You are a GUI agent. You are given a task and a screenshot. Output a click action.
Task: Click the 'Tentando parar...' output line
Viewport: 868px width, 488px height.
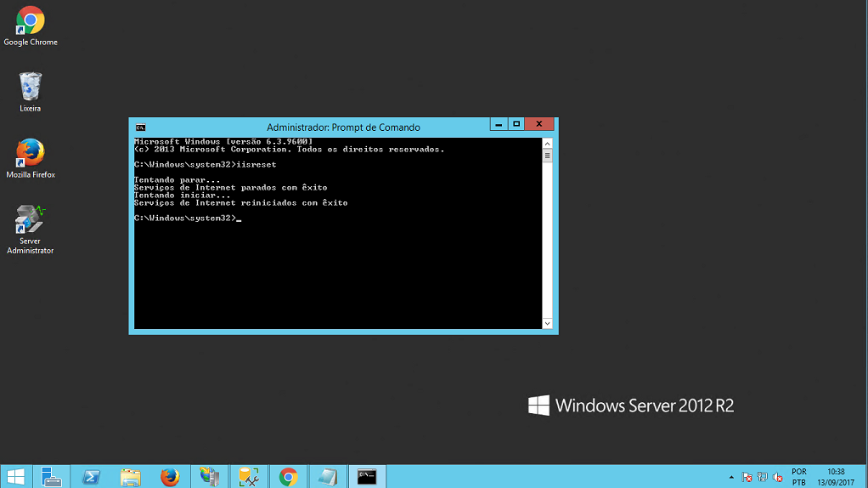(178, 180)
